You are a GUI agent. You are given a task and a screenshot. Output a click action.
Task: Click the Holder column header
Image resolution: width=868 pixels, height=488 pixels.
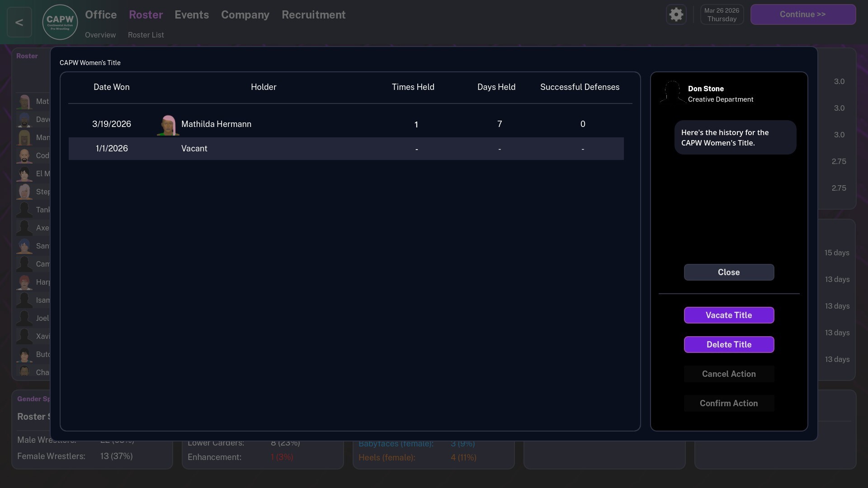point(264,87)
